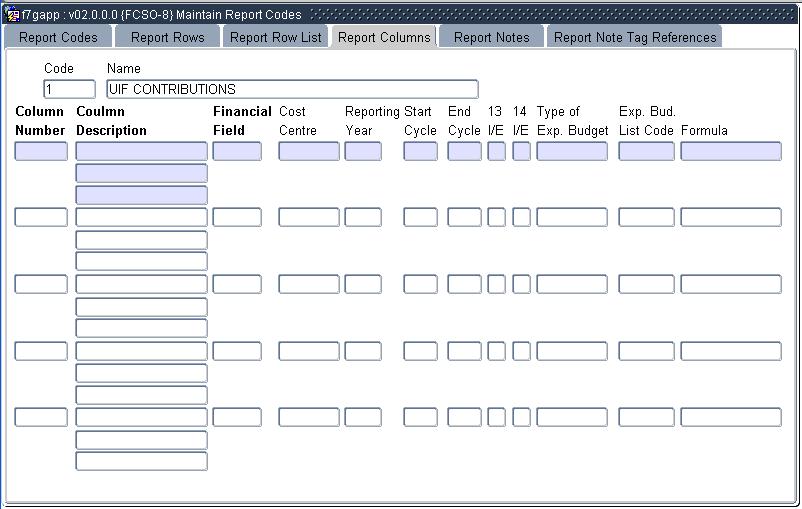The width and height of the screenshot is (802, 509).
Task: Open the Report Note Tag References tab
Action: [635, 37]
